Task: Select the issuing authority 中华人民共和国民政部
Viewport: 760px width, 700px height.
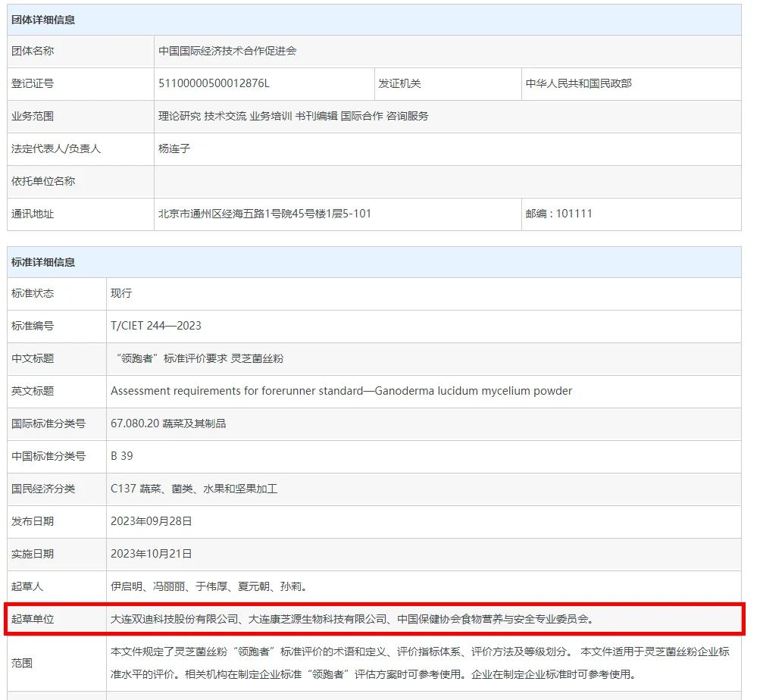Action: tap(578, 83)
